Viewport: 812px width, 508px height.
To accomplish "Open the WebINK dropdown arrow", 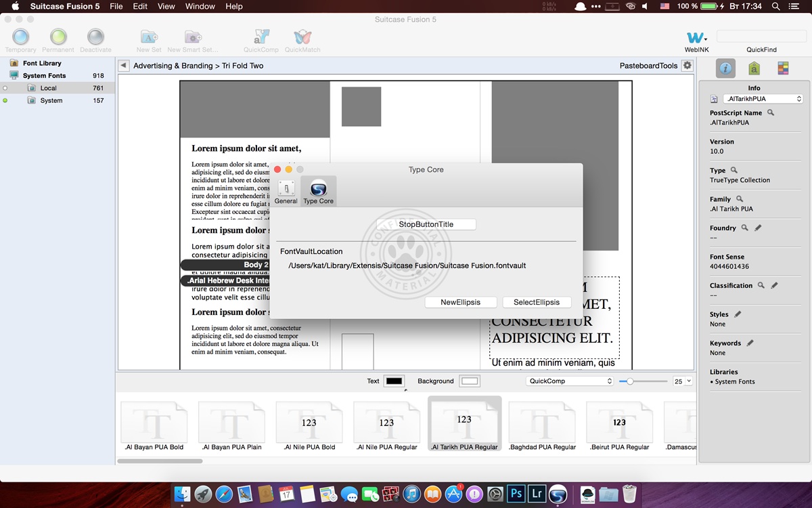I will point(706,39).
